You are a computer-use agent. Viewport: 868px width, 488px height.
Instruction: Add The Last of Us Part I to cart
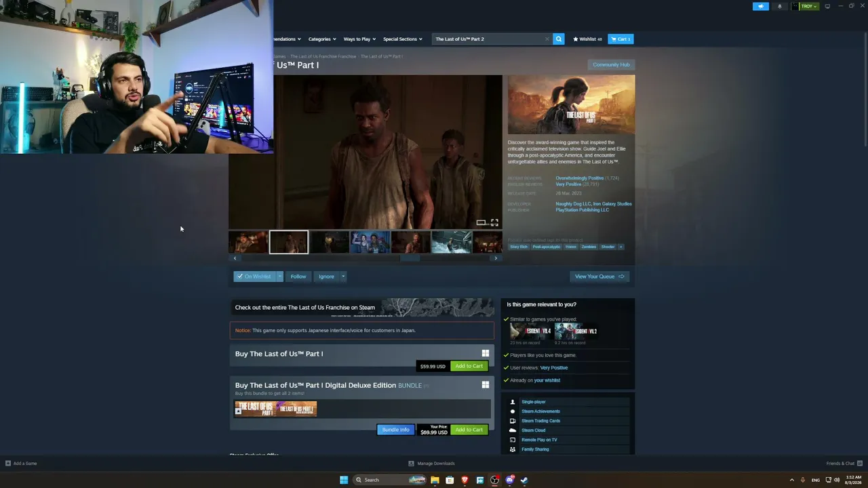pos(469,366)
